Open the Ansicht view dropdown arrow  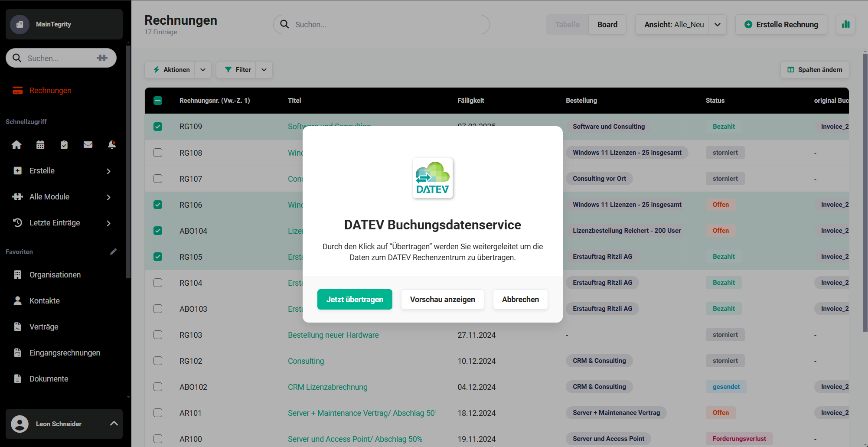pyautogui.click(x=718, y=25)
